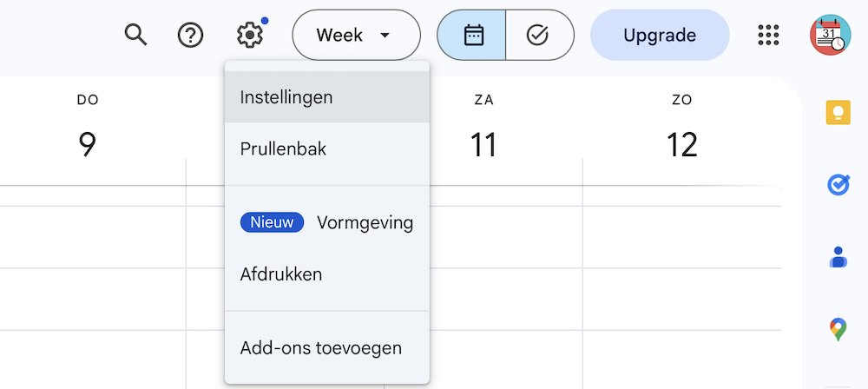Switch to calendar view toggle

(472, 36)
